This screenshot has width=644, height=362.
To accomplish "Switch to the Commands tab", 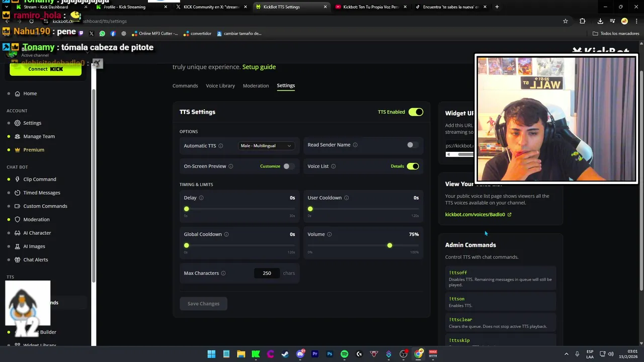I will 185,86.
